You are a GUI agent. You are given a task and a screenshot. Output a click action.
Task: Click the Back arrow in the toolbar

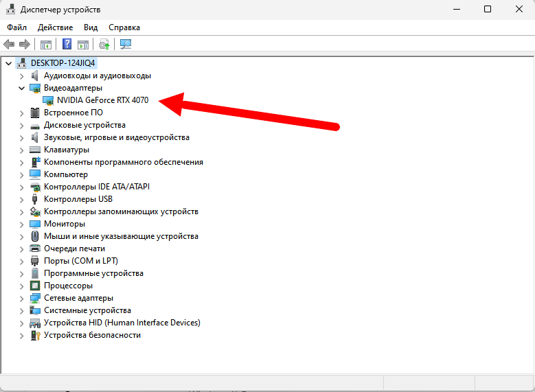coord(9,44)
